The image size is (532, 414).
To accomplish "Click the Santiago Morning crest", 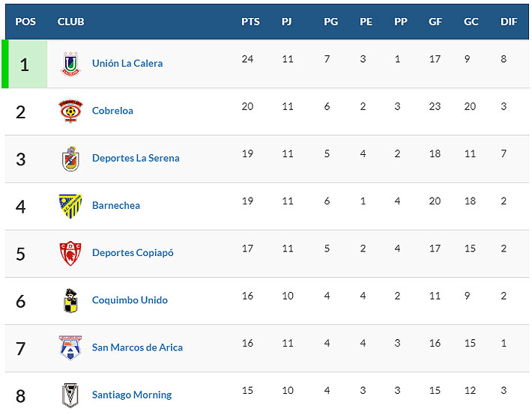I will pos(70,395).
